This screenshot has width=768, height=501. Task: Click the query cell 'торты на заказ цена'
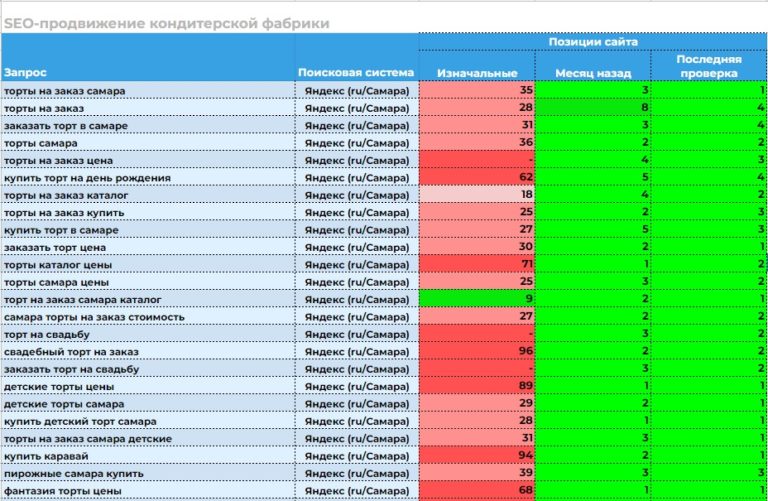coord(148,160)
